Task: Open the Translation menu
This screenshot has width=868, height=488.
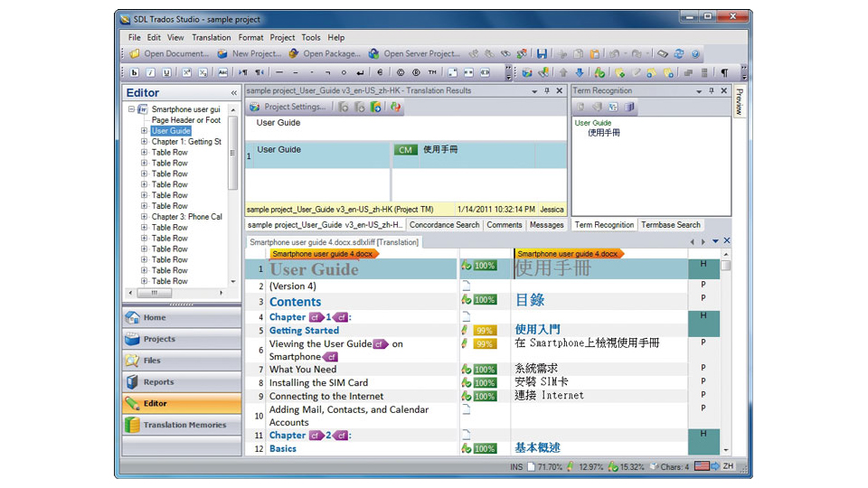Action: point(212,38)
